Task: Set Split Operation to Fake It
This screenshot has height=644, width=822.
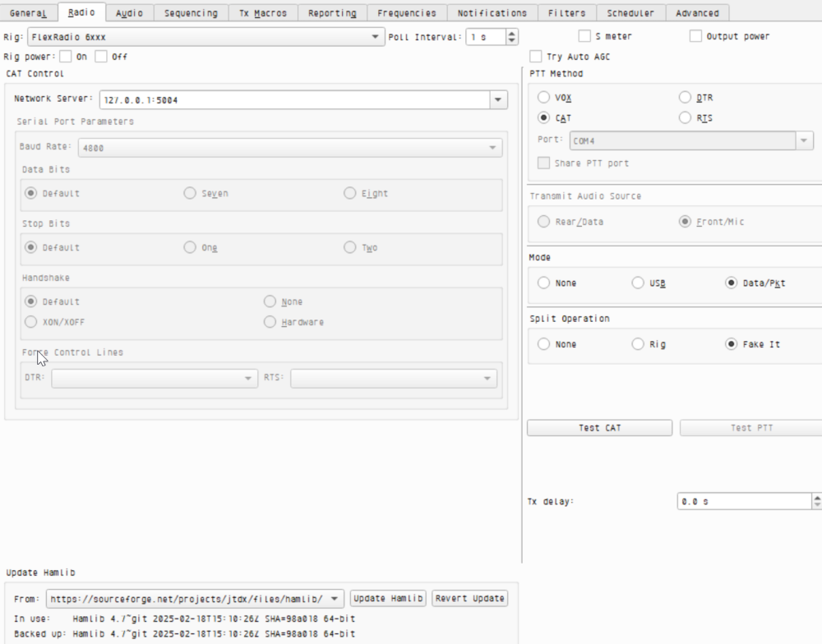Action: pyautogui.click(x=731, y=344)
